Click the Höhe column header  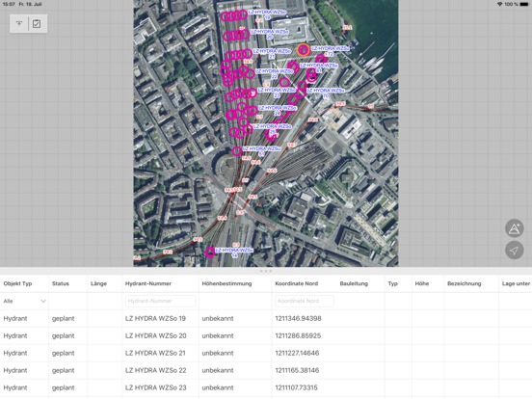422,283
